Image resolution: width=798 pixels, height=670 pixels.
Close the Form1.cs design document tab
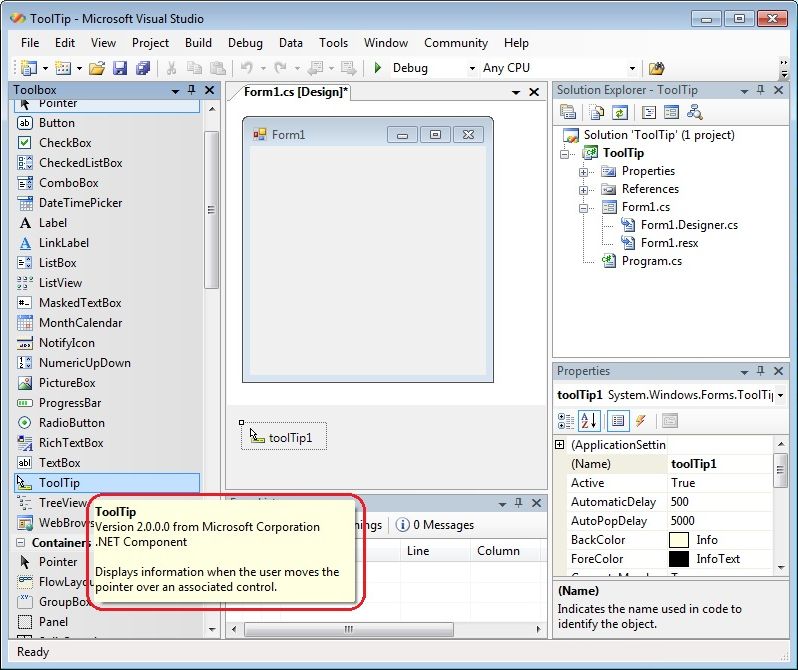click(534, 92)
